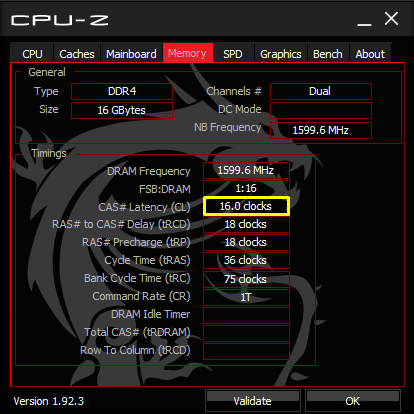Select the memory Type field showing DDR4
This screenshot has height=414, width=414.
click(122, 91)
